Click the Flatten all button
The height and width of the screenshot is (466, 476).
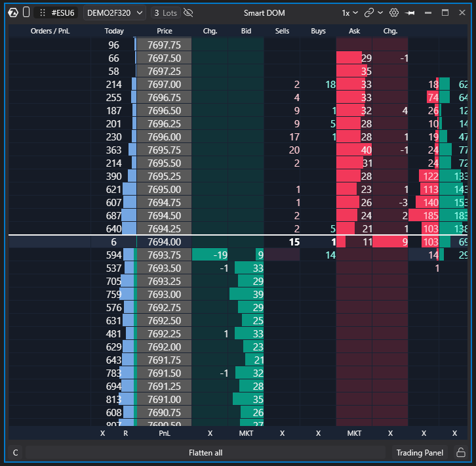[x=205, y=453]
